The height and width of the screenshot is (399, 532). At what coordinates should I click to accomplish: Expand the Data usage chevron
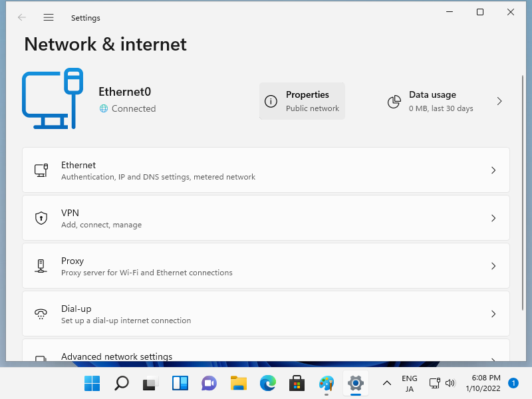499,101
